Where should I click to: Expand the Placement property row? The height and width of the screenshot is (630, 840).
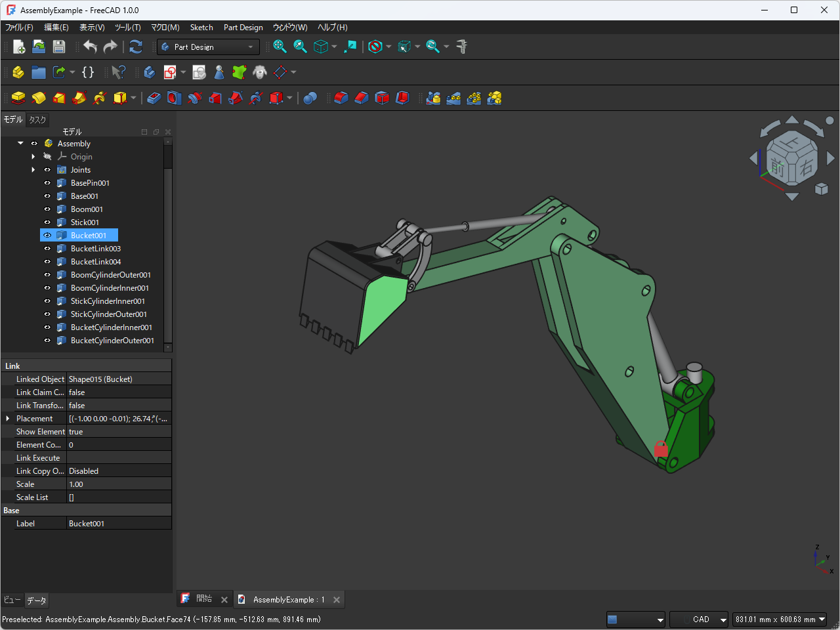coord(7,418)
